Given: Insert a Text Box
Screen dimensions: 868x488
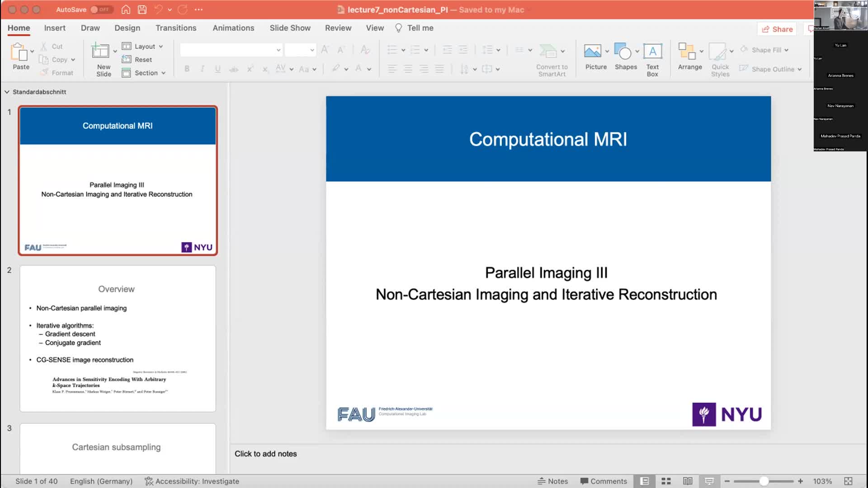Looking at the screenshot, I should [x=652, y=52].
